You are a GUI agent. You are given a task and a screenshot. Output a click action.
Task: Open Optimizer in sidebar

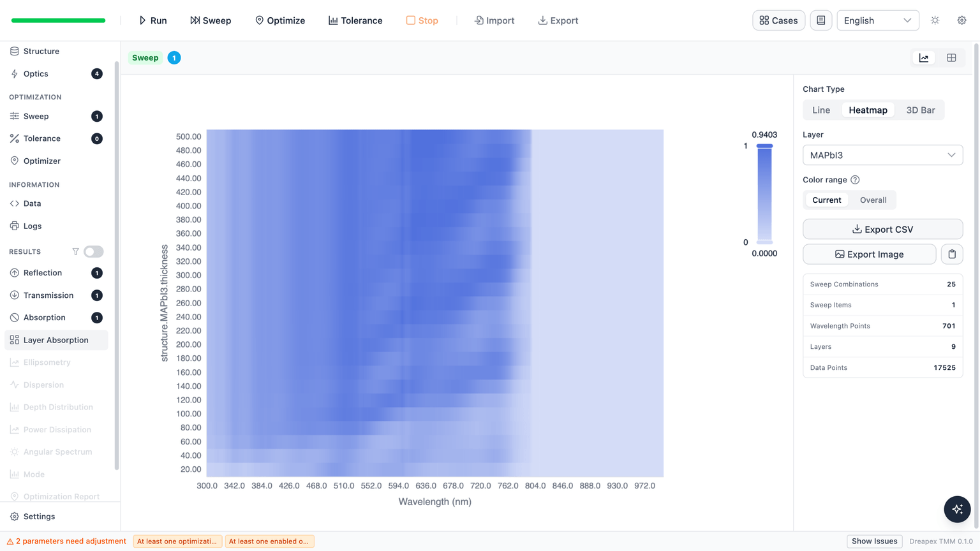[56, 161]
